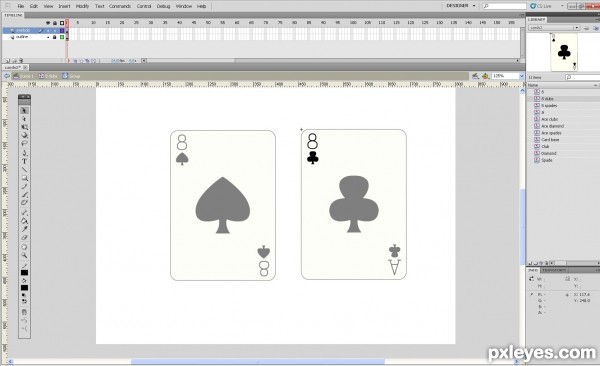600x366 pixels.
Task: Select the Bone tool
Action: pos(24,212)
